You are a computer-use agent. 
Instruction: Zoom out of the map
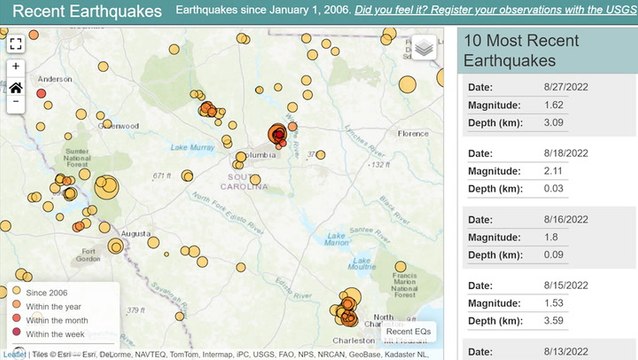(x=16, y=101)
